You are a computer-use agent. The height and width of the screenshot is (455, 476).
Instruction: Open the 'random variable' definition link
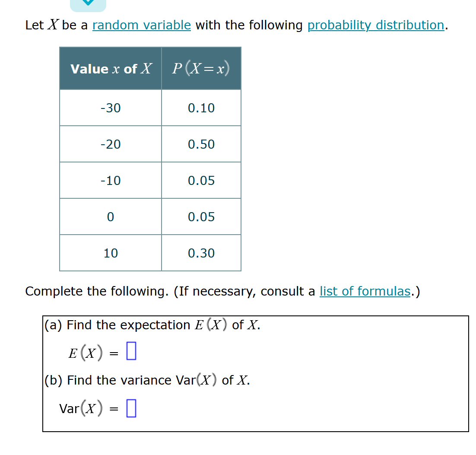point(141,25)
